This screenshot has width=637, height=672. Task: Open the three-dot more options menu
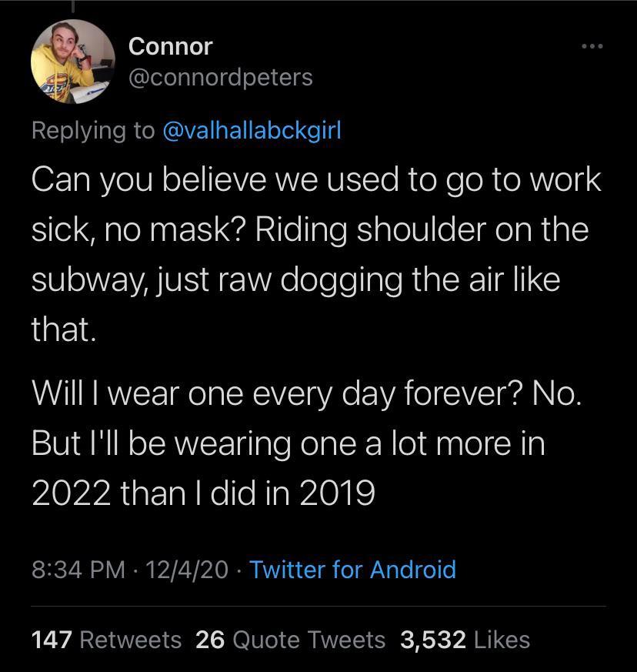pos(592,47)
